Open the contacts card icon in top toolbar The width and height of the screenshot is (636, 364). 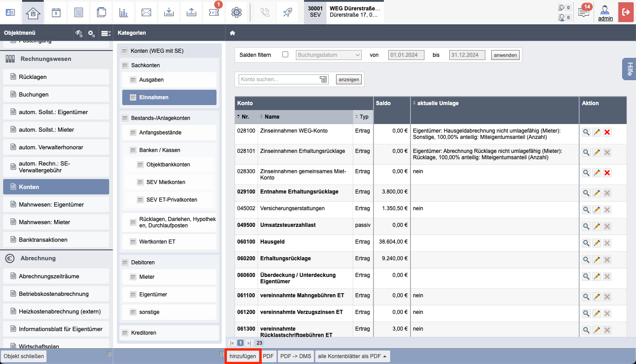[x=10, y=12]
